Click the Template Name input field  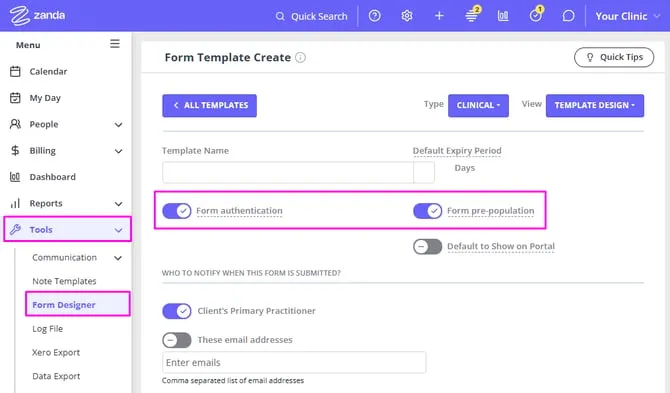[x=288, y=173]
